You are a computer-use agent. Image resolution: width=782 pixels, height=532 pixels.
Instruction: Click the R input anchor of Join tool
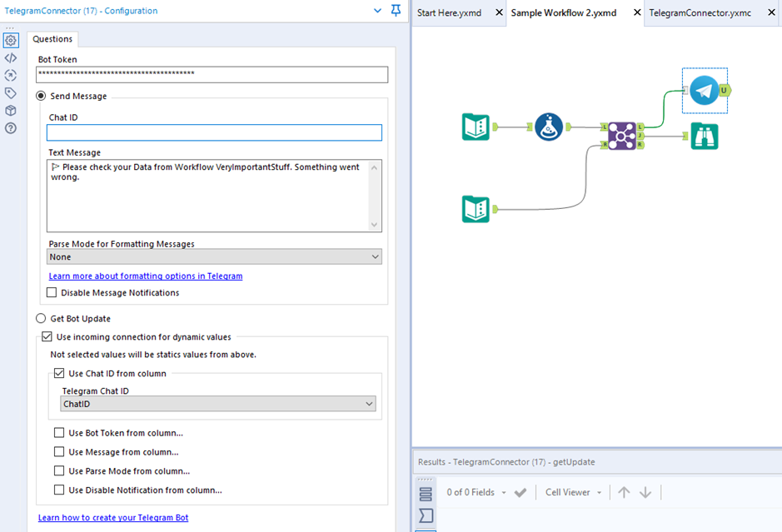(604, 145)
